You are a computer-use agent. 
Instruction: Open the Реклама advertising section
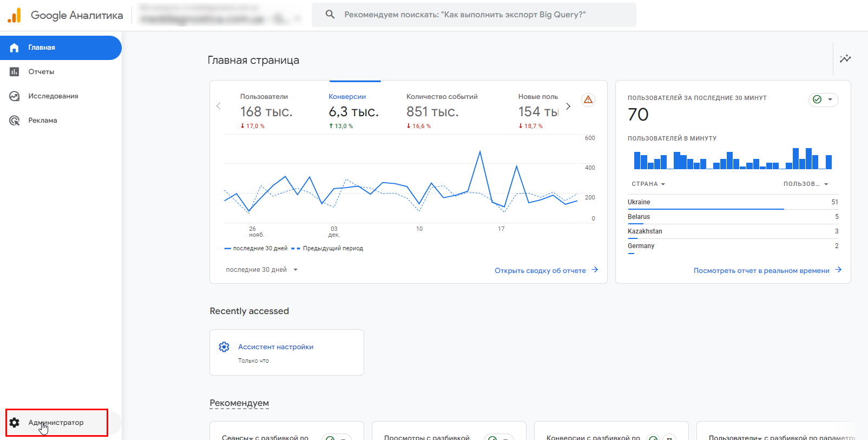(61, 121)
